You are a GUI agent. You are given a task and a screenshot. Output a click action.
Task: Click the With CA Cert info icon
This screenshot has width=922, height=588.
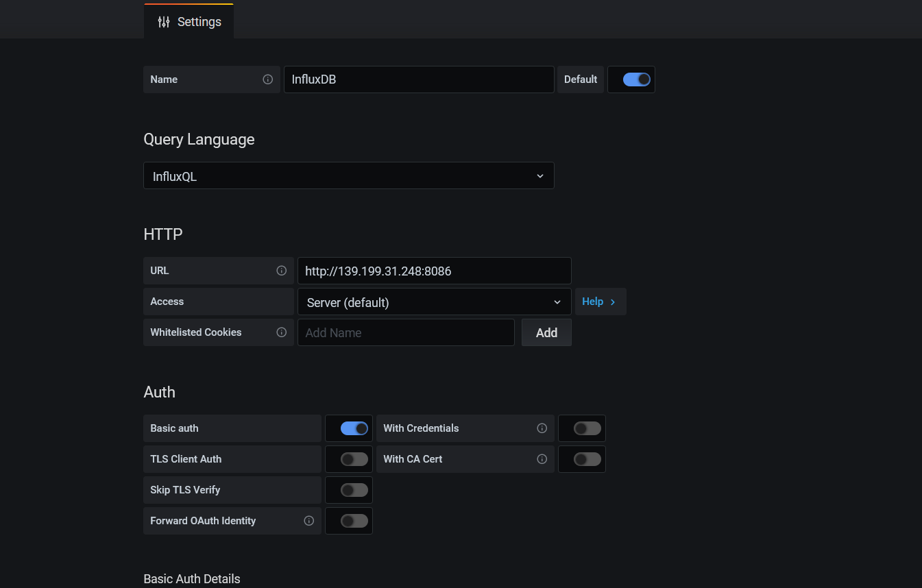point(542,458)
